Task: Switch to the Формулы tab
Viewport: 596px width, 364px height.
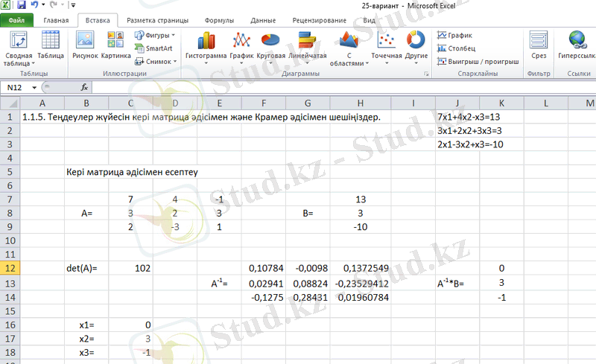Action: [219, 20]
